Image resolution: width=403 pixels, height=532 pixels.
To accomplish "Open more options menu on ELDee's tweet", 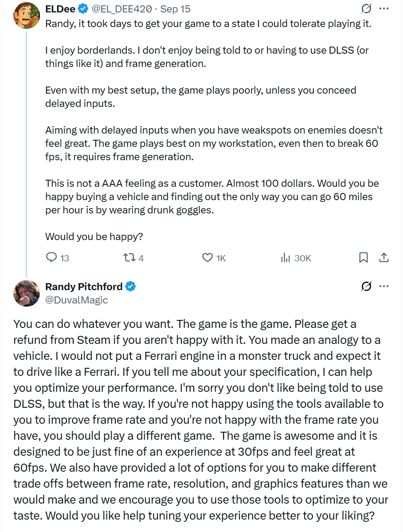I will (384, 9).
